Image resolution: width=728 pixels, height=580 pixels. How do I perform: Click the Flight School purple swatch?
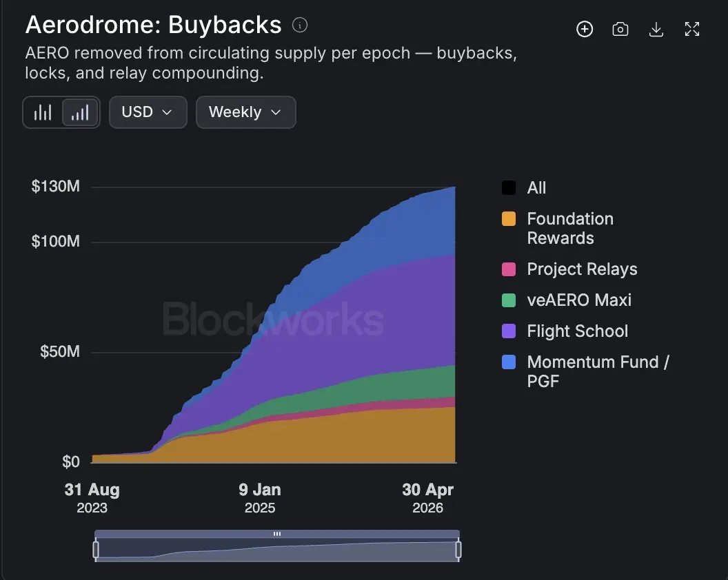pyautogui.click(x=509, y=331)
